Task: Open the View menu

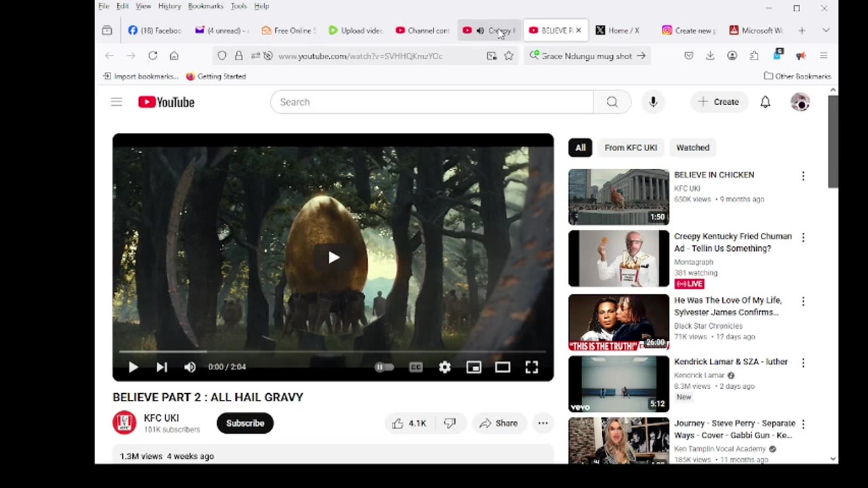Action: coord(143,6)
